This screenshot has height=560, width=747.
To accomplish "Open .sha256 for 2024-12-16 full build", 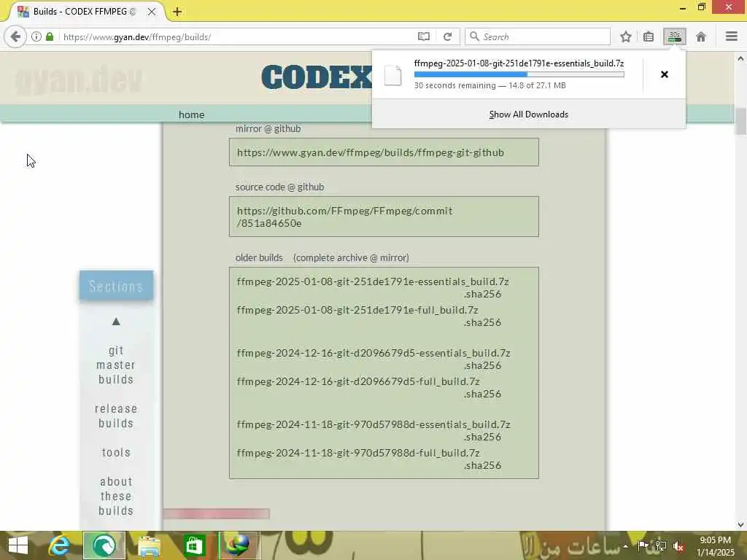I will point(482,394).
